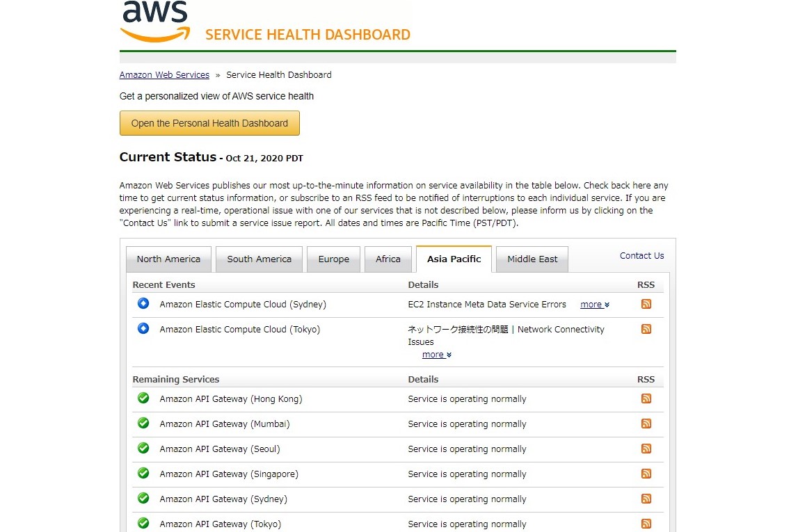Click the Contact Us link

click(x=641, y=256)
